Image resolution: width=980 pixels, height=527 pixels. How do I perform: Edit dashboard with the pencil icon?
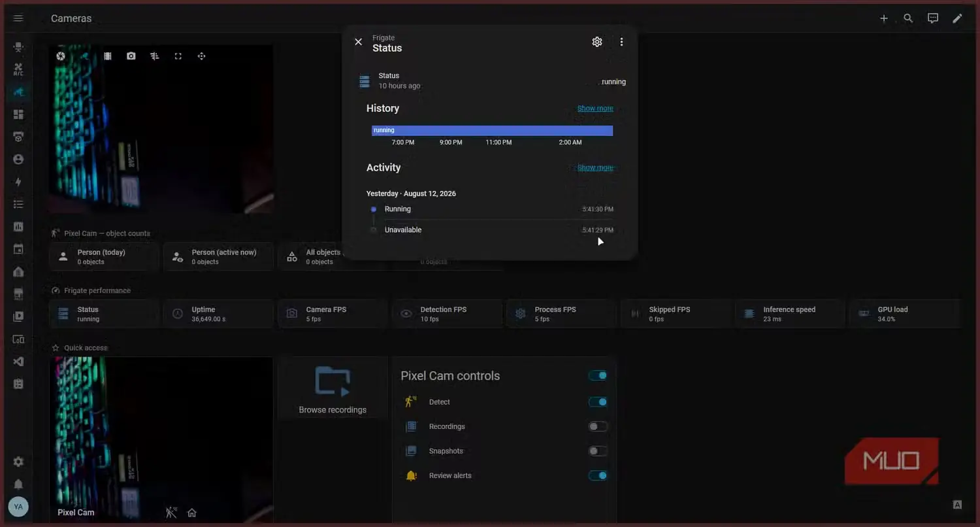point(957,18)
